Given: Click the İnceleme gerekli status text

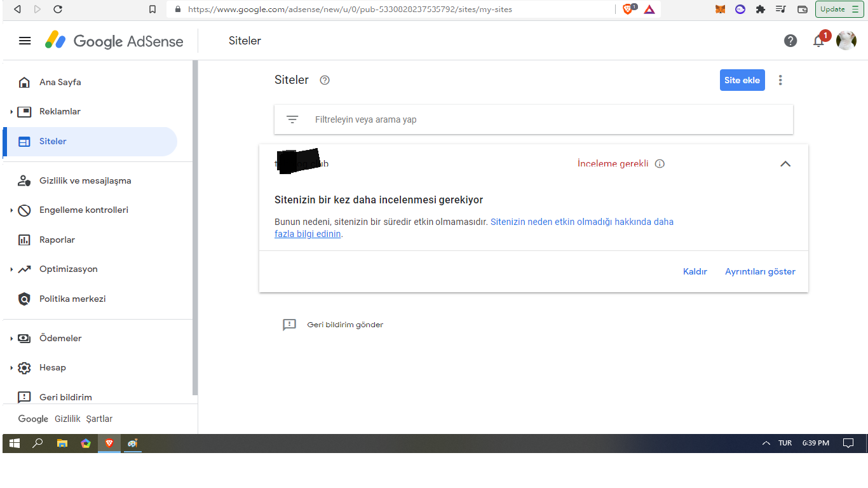Looking at the screenshot, I should 613,164.
